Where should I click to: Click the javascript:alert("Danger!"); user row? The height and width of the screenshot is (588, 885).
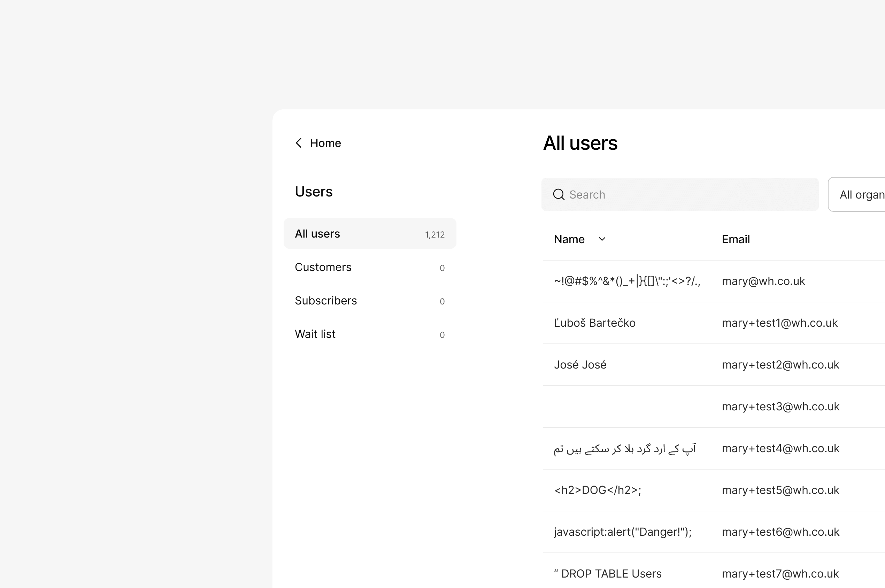point(623,532)
